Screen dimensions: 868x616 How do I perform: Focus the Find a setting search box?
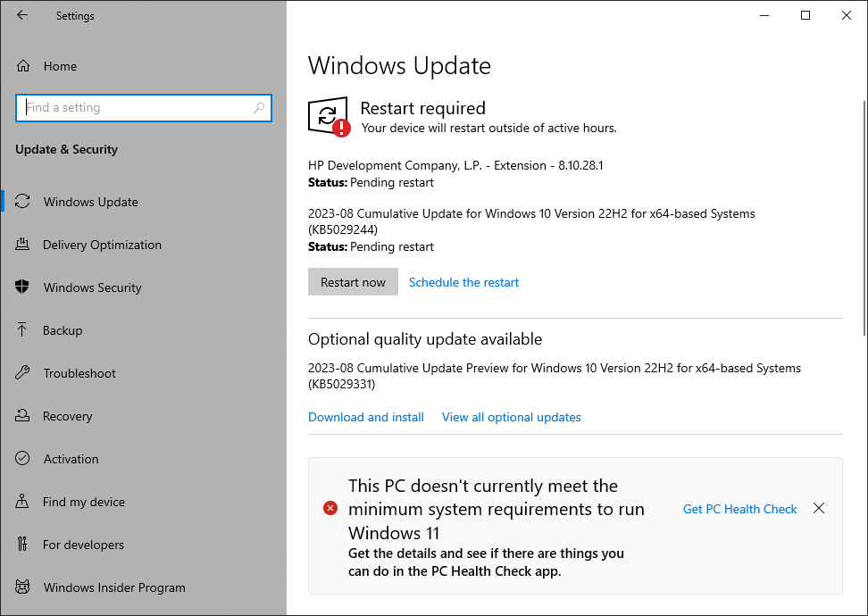coord(134,108)
